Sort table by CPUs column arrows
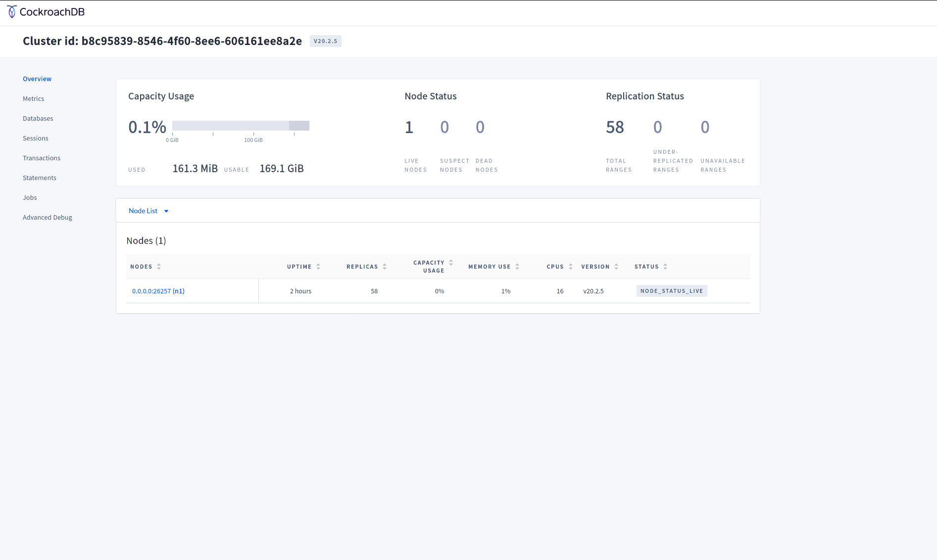 571,267
